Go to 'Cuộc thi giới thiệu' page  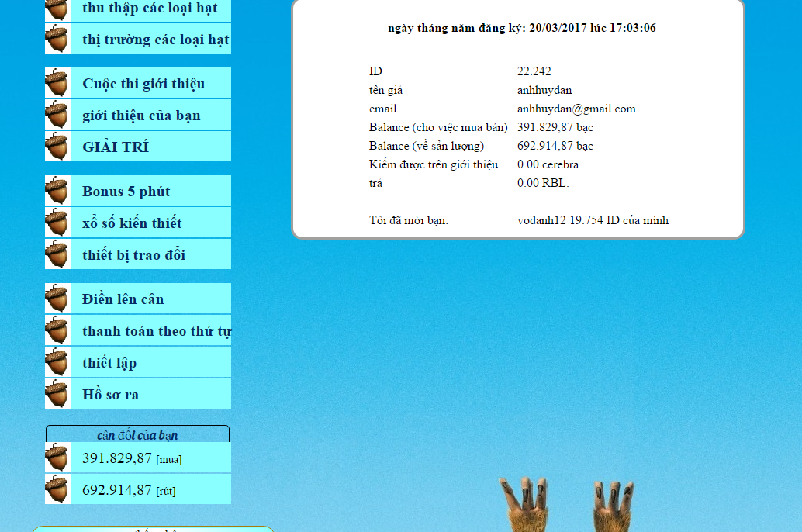tap(138, 83)
